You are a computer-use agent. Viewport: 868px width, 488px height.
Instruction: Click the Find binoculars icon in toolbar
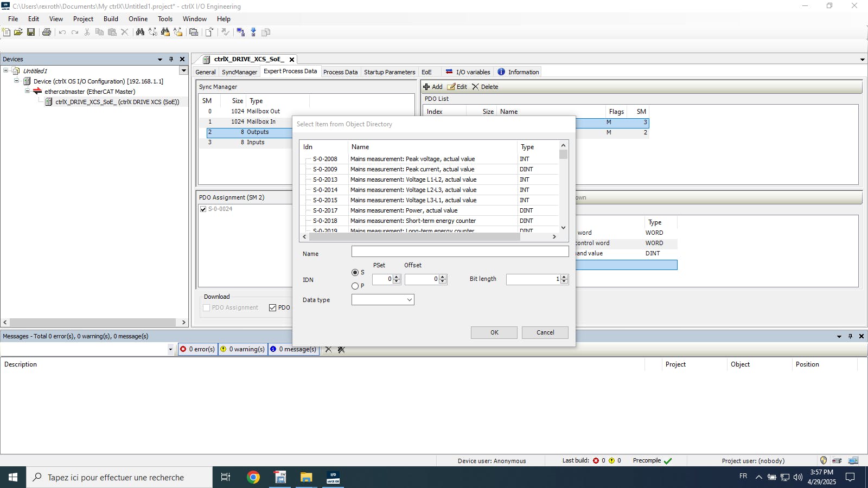click(140, 33)
